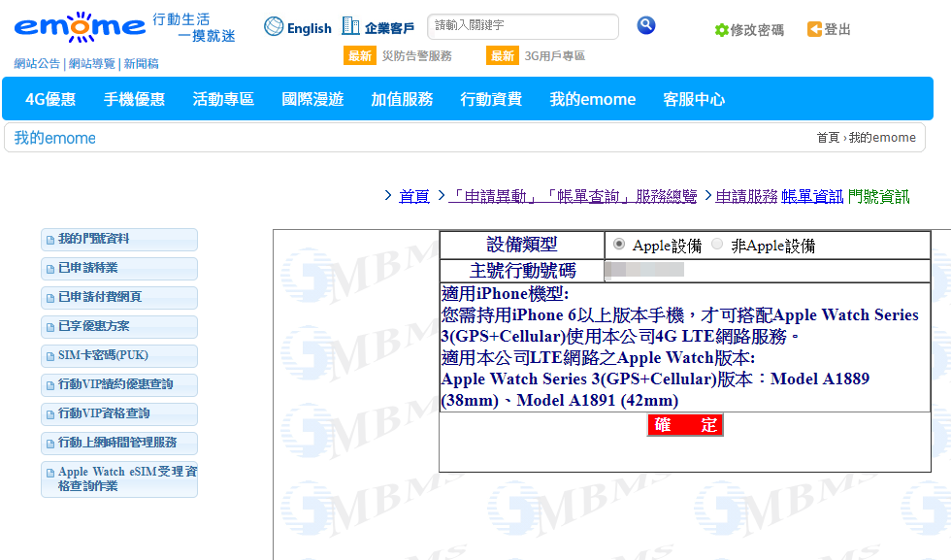Open the 申請服務 link
This screenshot has height=560, width=951.
tap(746, 197)
